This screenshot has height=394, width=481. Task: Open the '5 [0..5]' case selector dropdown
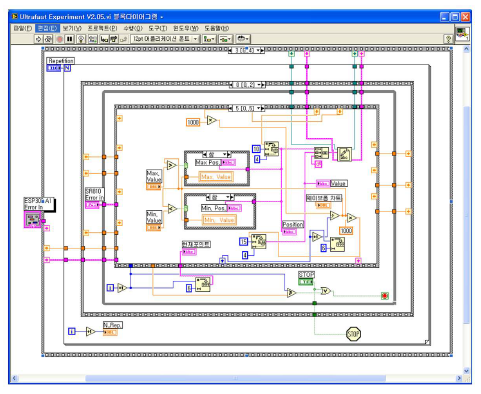click(x=257, y=108)
